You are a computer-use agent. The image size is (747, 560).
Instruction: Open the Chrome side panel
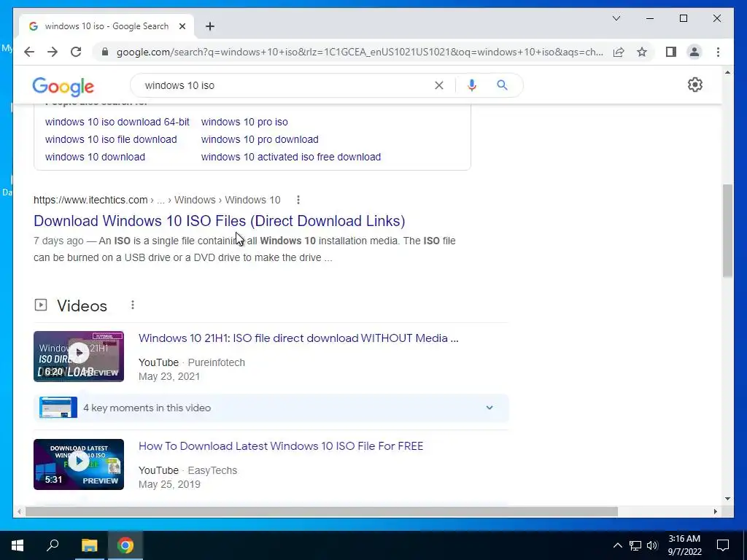pos(671,52)
